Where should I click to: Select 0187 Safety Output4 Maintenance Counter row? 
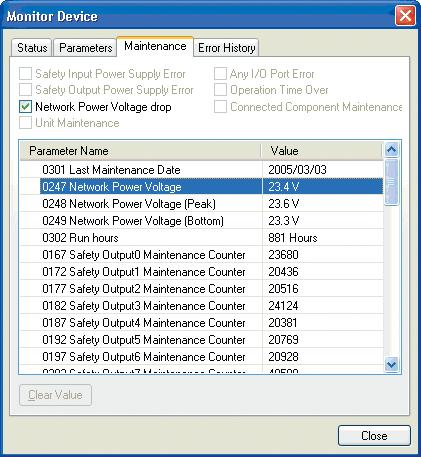point(201,323)
